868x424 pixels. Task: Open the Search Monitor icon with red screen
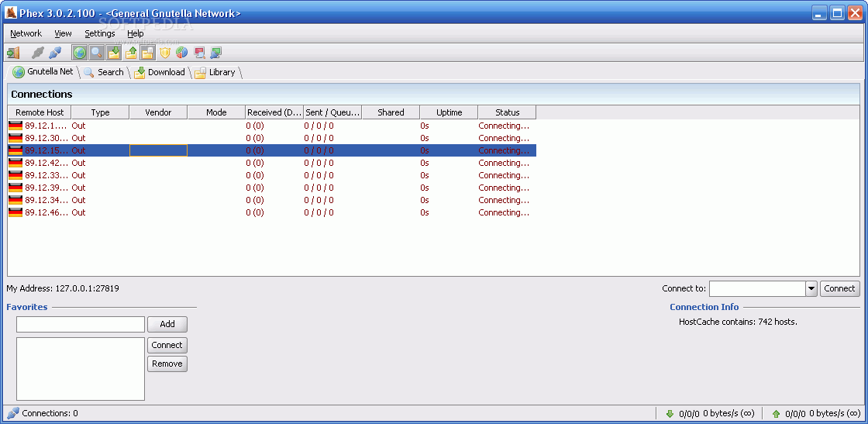pos(199,53)
